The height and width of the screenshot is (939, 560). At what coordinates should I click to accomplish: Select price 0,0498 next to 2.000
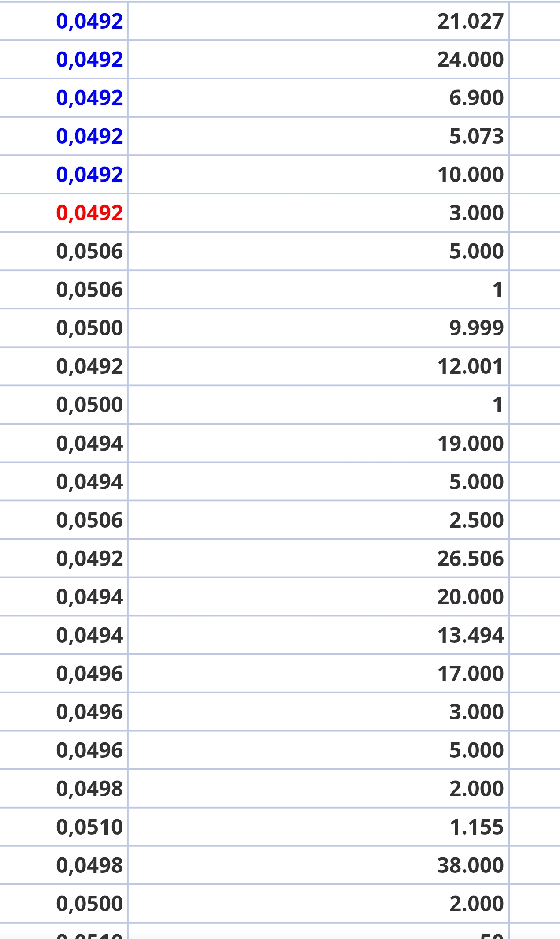pyautogui.click(x=89, y=789)
